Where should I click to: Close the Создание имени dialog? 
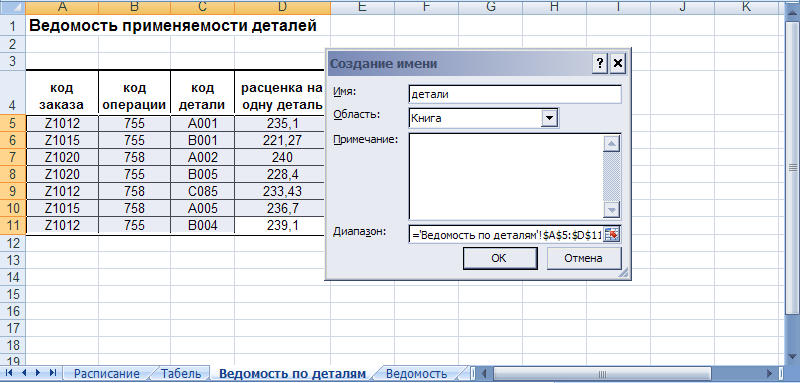click(618, 63)
